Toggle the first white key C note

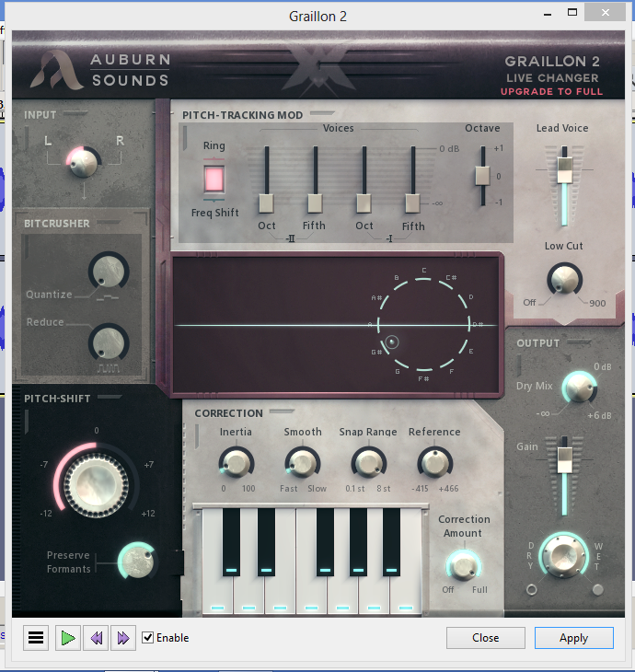(217, 596)
